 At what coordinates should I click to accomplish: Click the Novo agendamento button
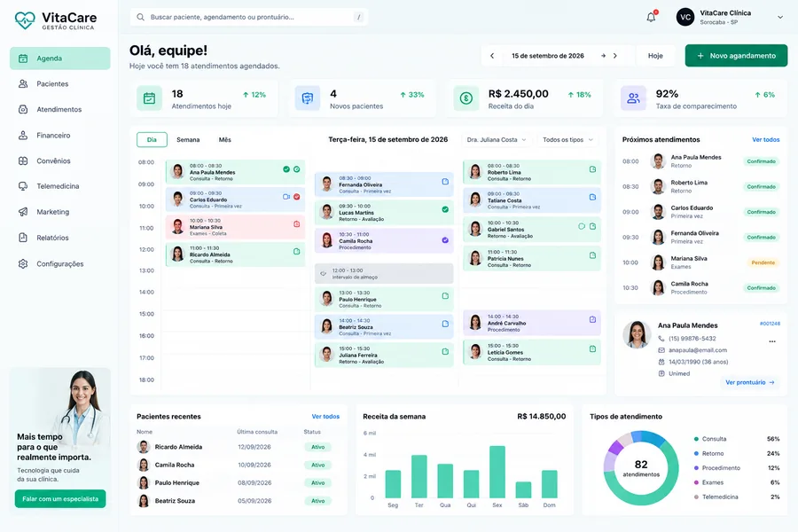[x=736, y=56]
